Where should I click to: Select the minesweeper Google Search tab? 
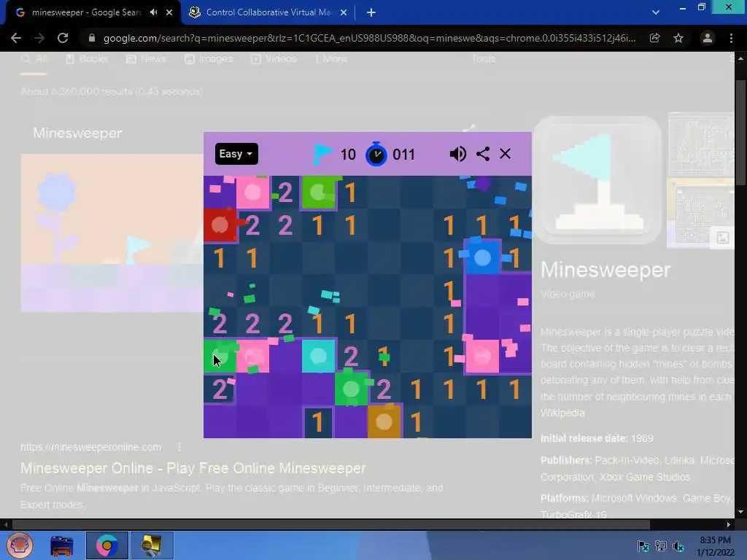pos(86,12)
